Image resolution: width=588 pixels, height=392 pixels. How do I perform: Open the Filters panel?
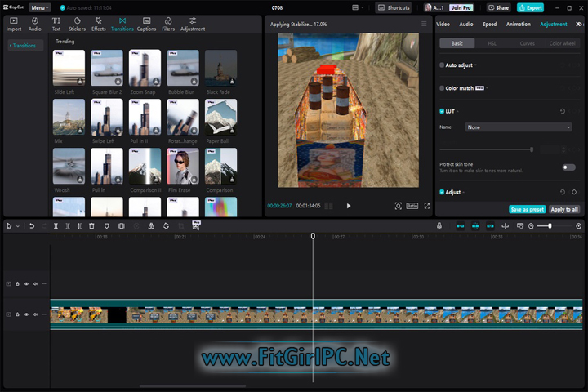[168, 24]
